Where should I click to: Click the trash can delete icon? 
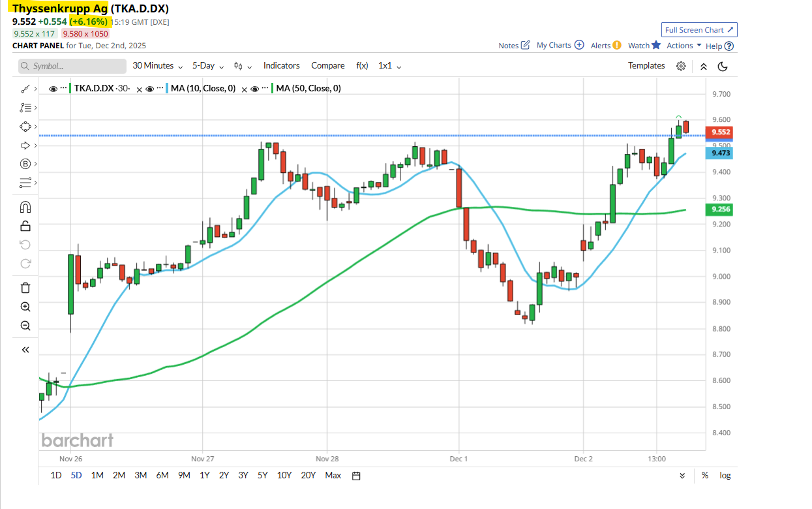click(x=25, y=288)
